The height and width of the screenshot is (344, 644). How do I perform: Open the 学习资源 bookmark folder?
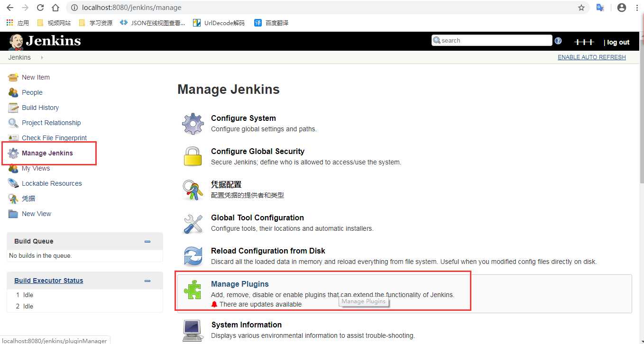[95, 23]
